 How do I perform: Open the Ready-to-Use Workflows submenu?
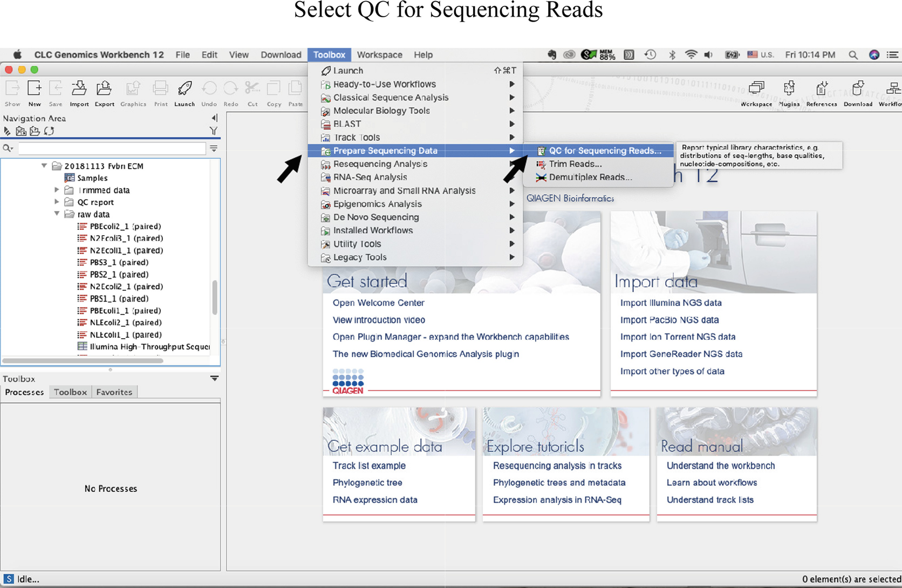coord(415,84)
